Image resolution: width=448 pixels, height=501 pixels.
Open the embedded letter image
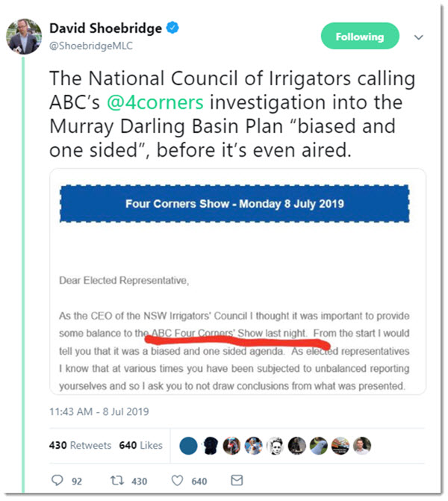point(237,299)
